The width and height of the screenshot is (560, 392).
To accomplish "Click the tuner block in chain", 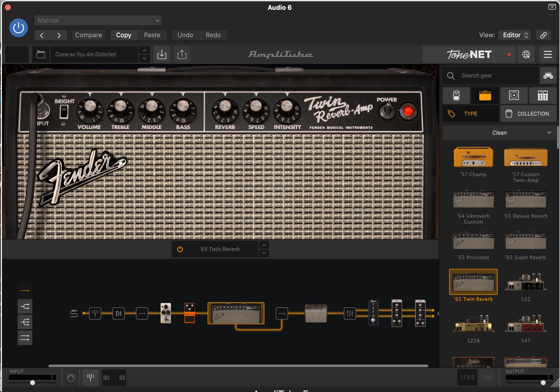I will pyautogui.click(x=95, y=313).
